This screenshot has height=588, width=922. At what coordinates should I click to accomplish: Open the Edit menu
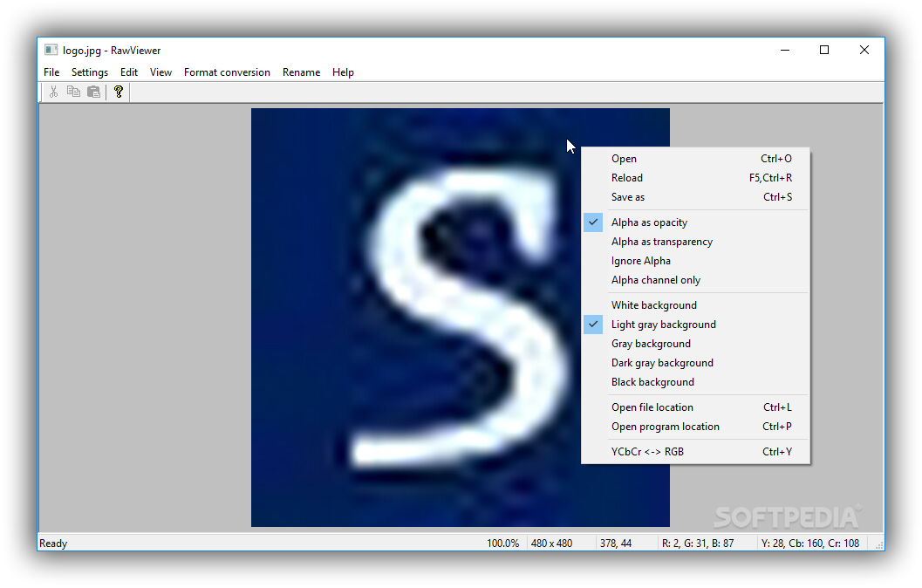click(129, 72)
